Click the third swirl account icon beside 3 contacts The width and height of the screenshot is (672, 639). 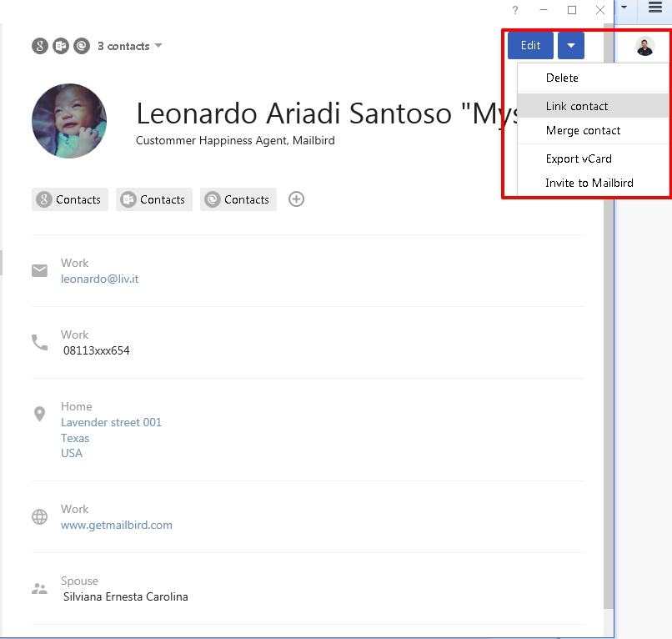pyautogui.click(x=82, y=46)
